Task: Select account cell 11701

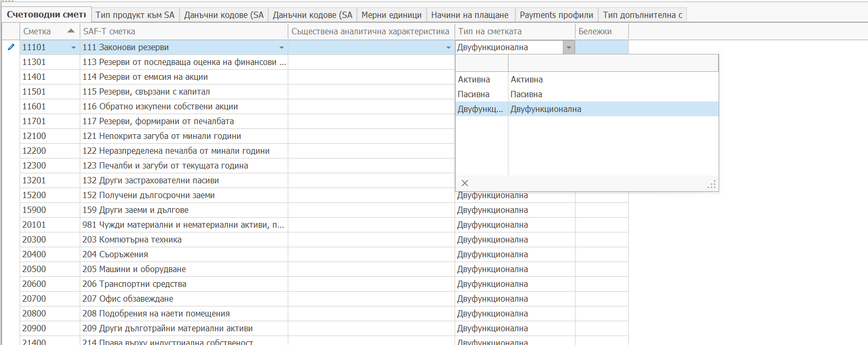Action: coord(50,121)
